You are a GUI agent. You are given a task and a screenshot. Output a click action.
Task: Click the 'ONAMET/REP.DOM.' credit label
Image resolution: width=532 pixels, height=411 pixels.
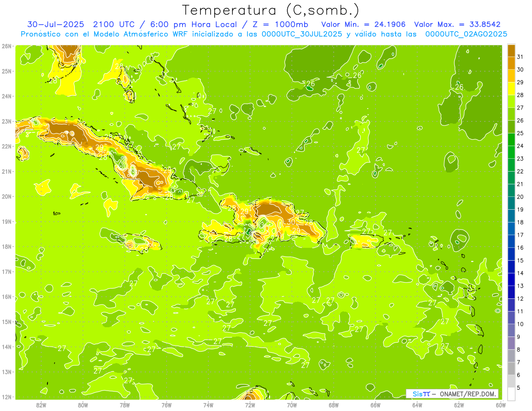click(x=468, y=394)
